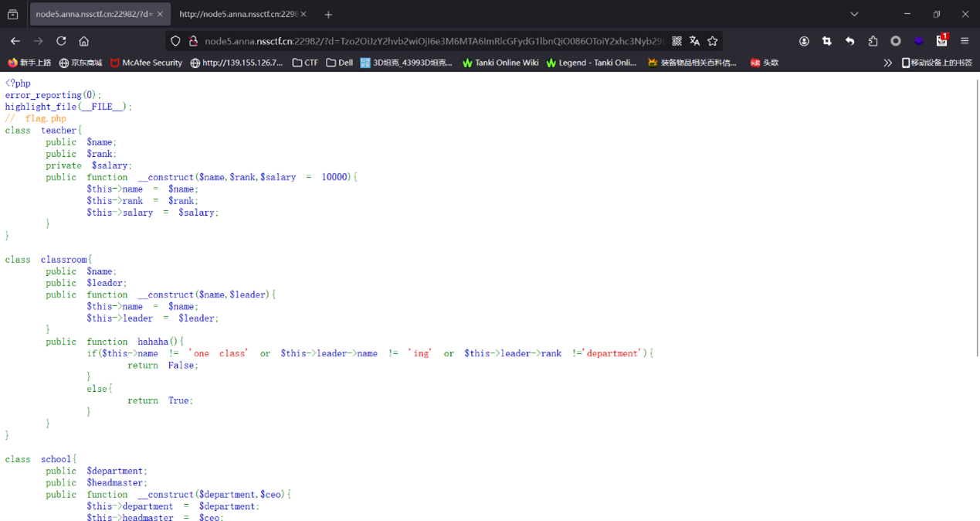
Task: Click the QR code icon in address bar
Action: tap(677, 41)
